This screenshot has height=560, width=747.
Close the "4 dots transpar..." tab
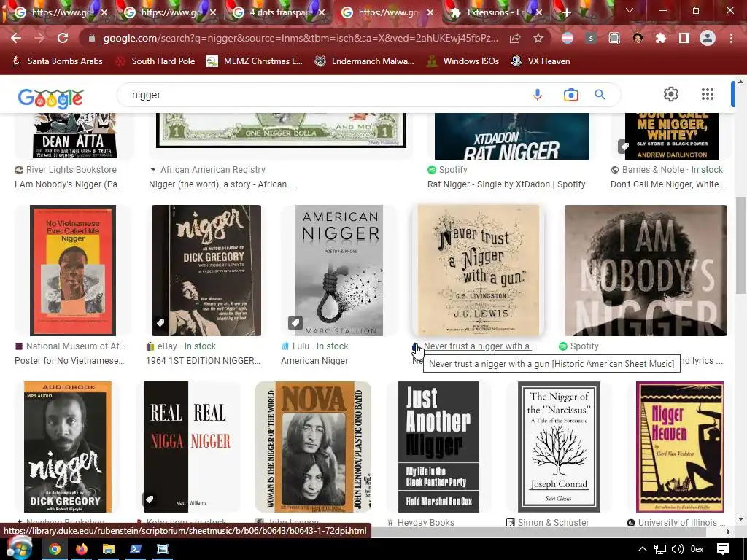pyautogui.click(x=322, y=12)
